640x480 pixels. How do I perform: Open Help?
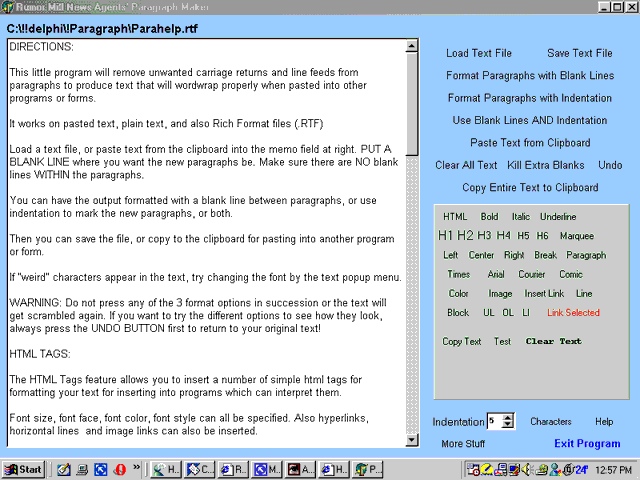(604, 422)
